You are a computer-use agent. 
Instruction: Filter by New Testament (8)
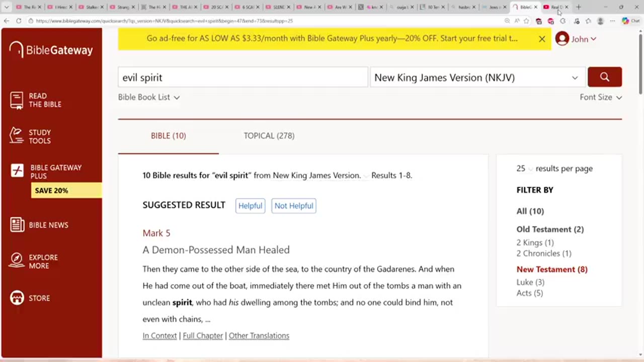(552, 269)
